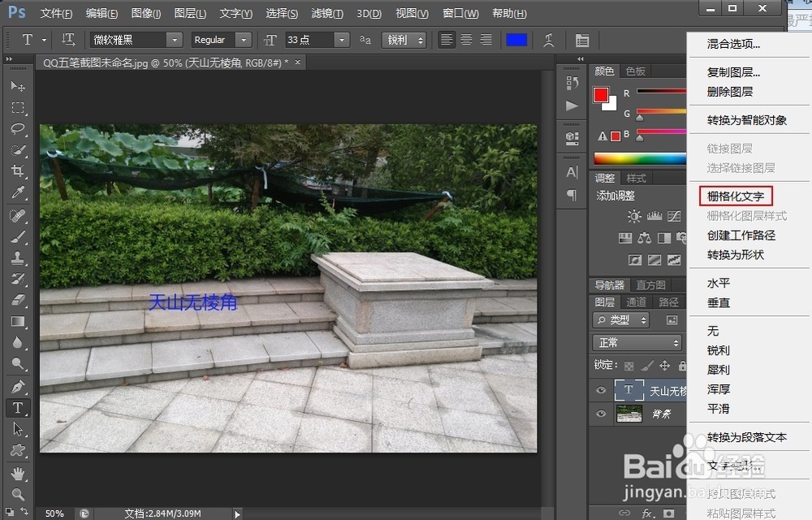
Task: Expand the toolbox with double-arrow
Action: [x=9, y=59]
